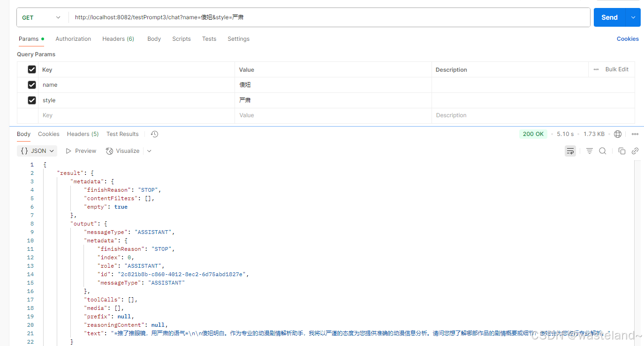
Task: Switch to Preview mode
Action: pyautogui.click(x=81, y=151)
